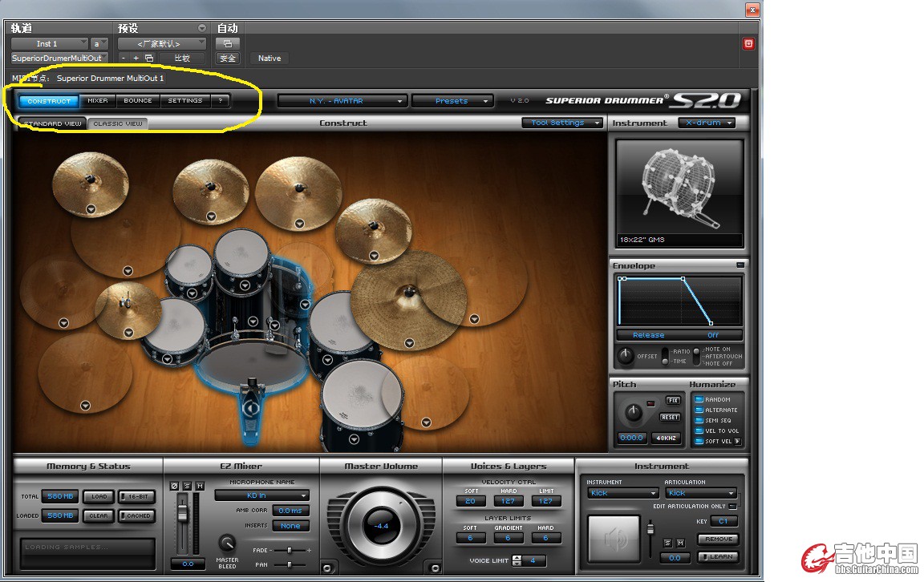Open the X-drum instrument dropdown

[x=707, y=123]
